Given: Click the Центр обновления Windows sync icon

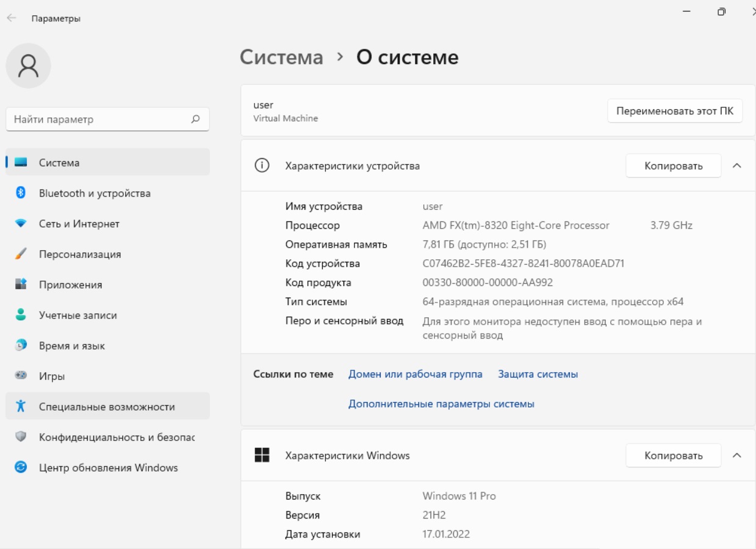Looking at the screenshot, I should pyautogui.click(x=21, y=468).
